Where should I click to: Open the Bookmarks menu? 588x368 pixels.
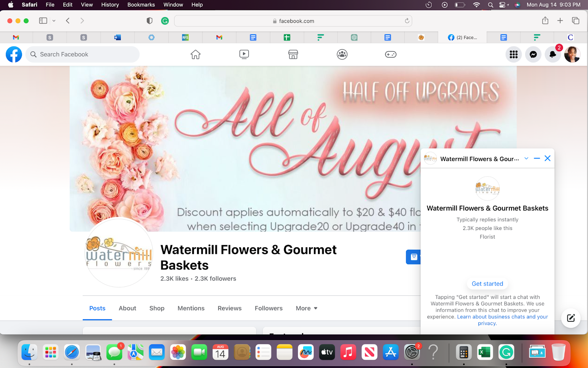[141, 5]
